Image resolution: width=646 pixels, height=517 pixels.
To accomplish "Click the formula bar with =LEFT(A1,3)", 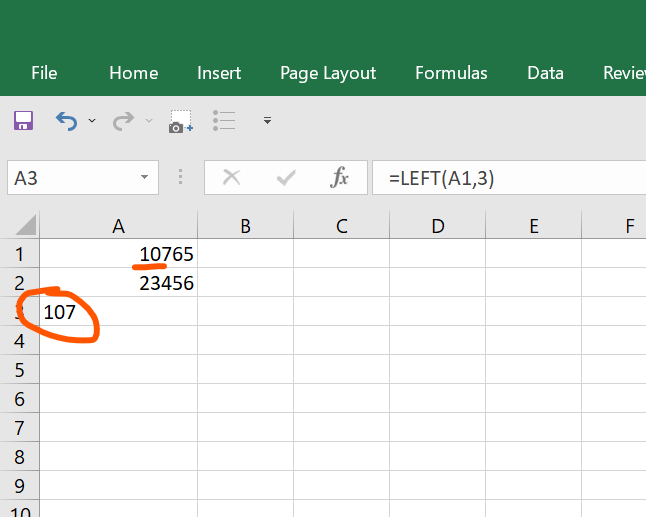I will 509,178.
